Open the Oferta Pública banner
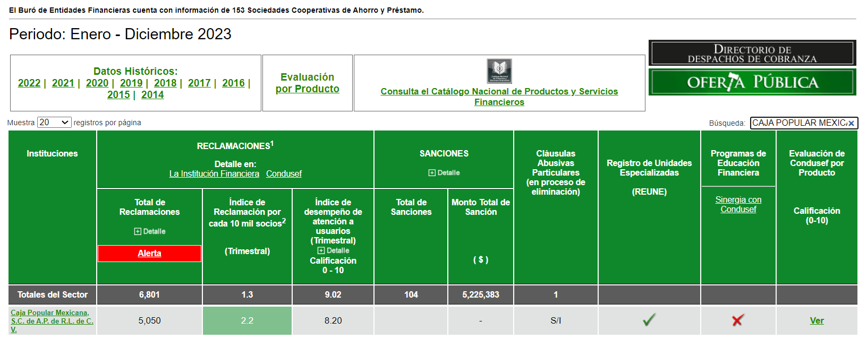The image size is (868, 348). coord(752,82)
